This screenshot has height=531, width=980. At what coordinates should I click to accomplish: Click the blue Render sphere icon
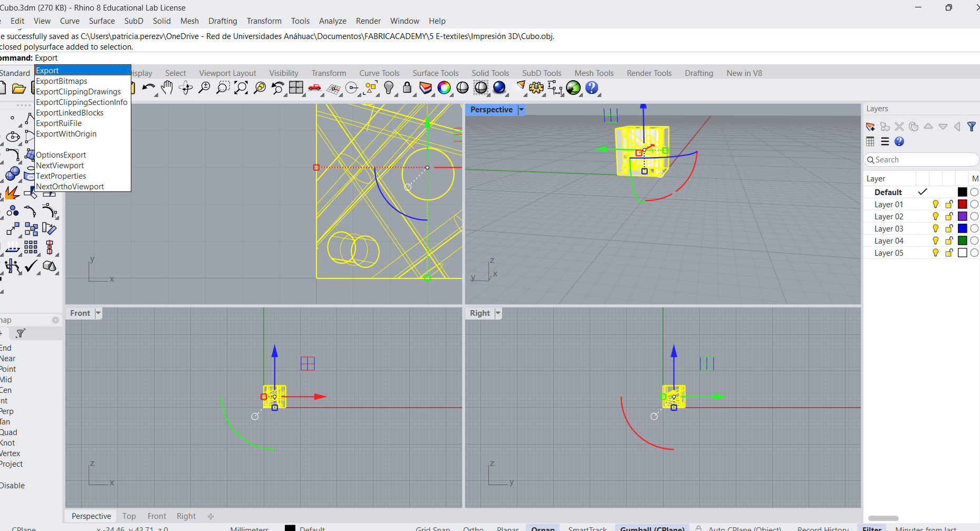tap(499, 88)
